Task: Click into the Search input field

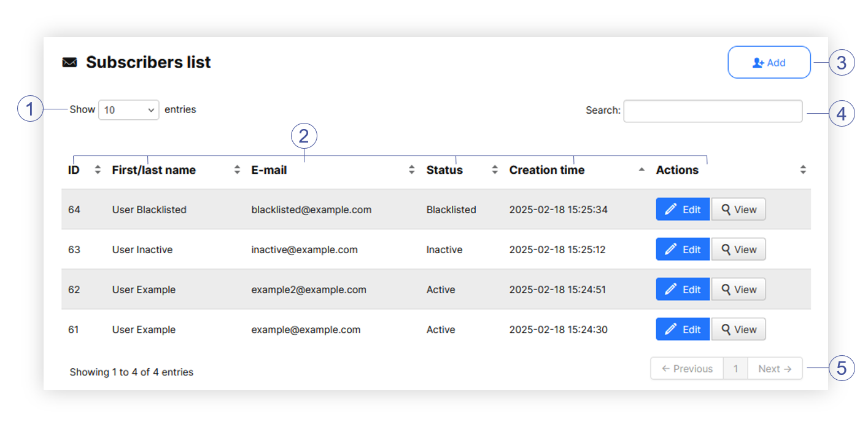Action: coord(712,111)
